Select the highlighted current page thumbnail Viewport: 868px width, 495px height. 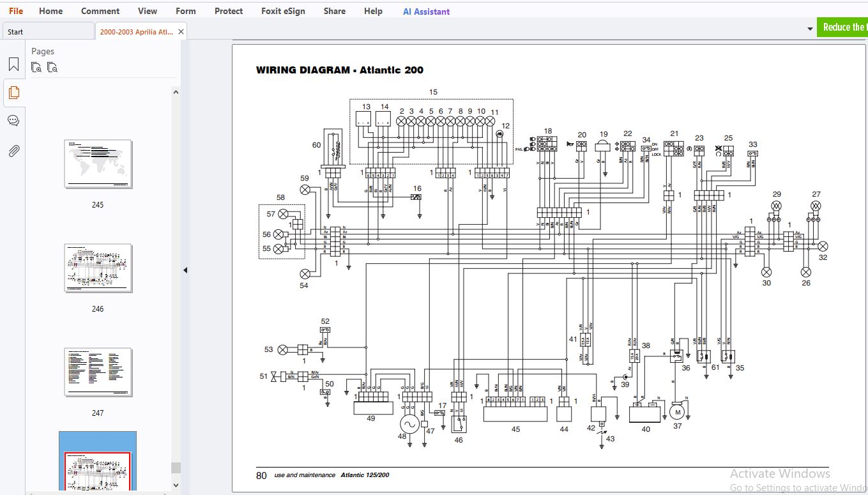pos(98,462)
